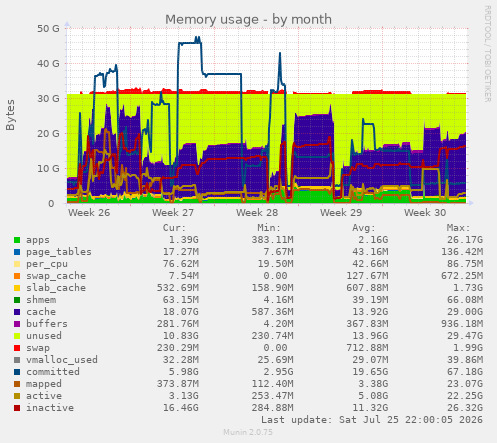Click the 'shmem' legend label

[x=41, y=300]
